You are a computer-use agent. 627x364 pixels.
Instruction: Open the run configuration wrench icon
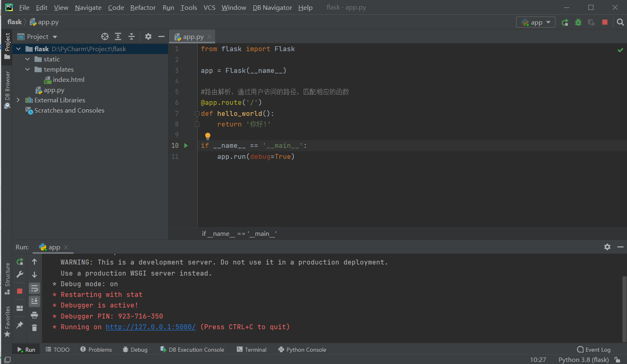[x=19, y=274]
